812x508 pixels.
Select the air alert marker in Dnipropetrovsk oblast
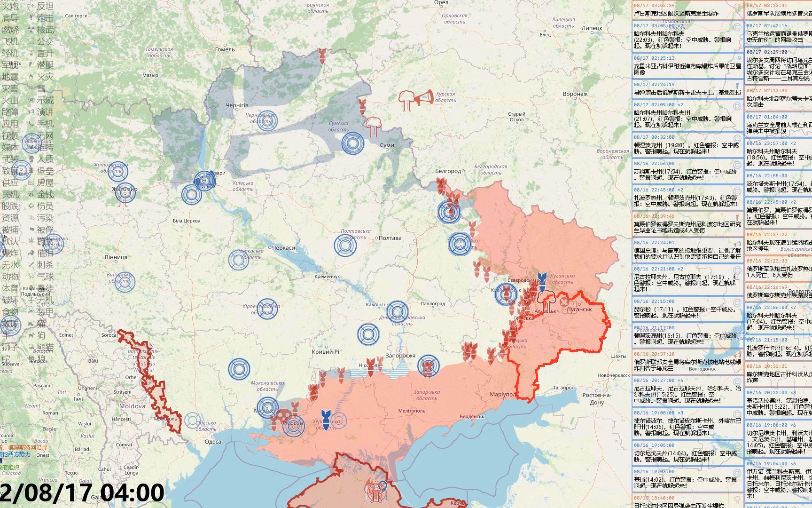pyautogui.click(x=398, y=311)
